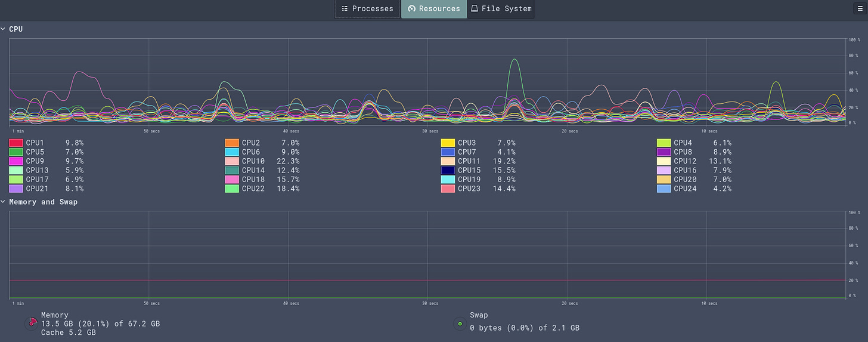Click the CPU2 color swatch
Viewport: 868px width, 342px height.
coord(232,143)
